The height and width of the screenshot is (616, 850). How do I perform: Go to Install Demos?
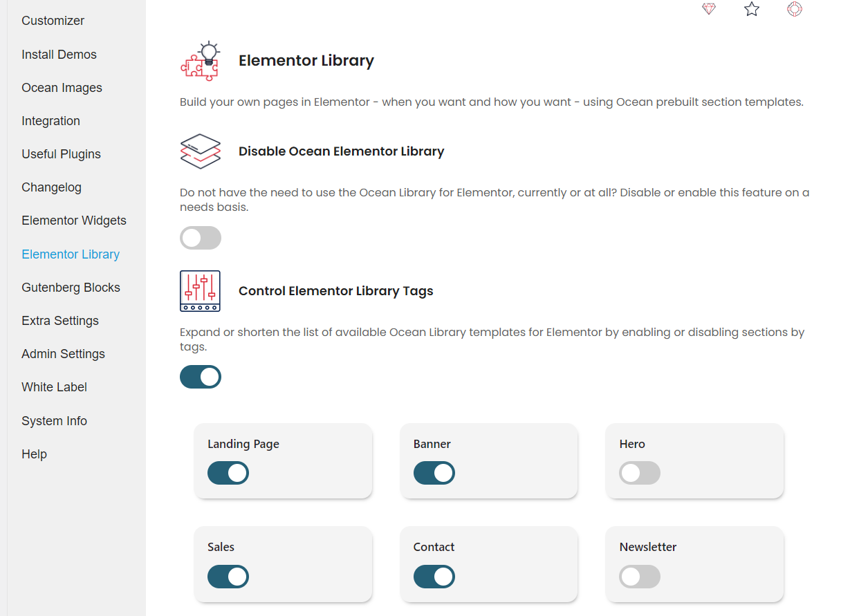pyautogui.click(x=59, y=55)
